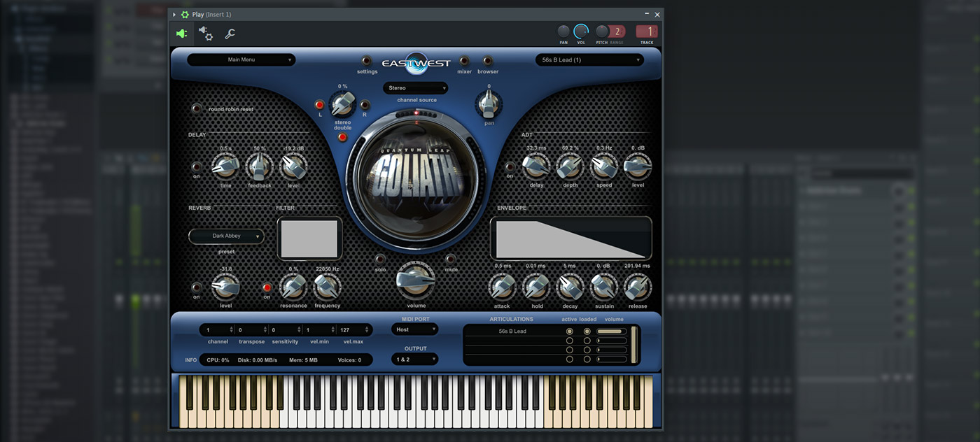Toggle the FILTER on button
This screenshot has width=980, height=442.
click(267, 287)
